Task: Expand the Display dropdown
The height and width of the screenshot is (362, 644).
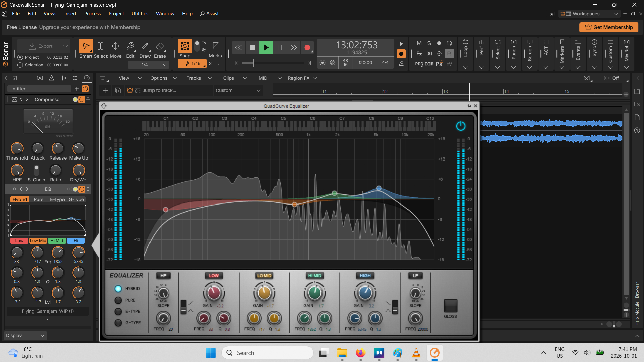Action: coord(26,335)
